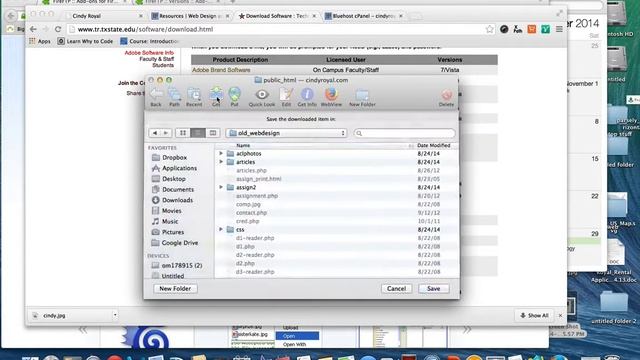Click cindy.jpg in downloads bar
640x360 pixels.
point(54,316)
